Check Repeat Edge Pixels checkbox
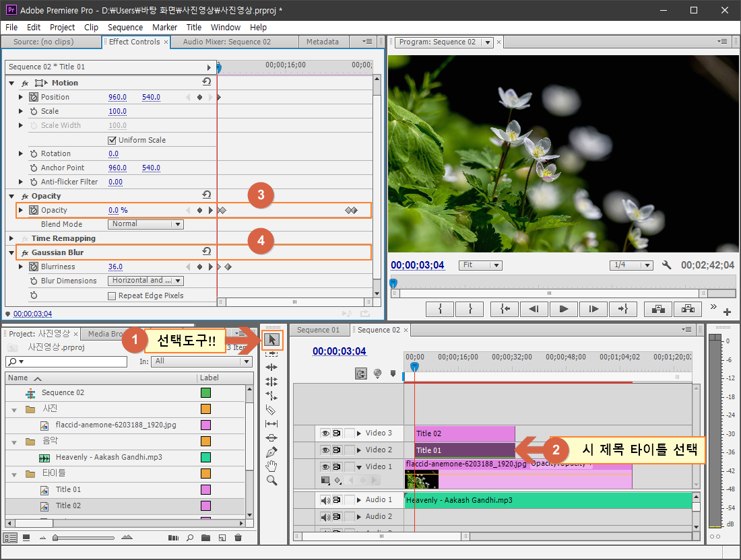 (x=112, y=296)
